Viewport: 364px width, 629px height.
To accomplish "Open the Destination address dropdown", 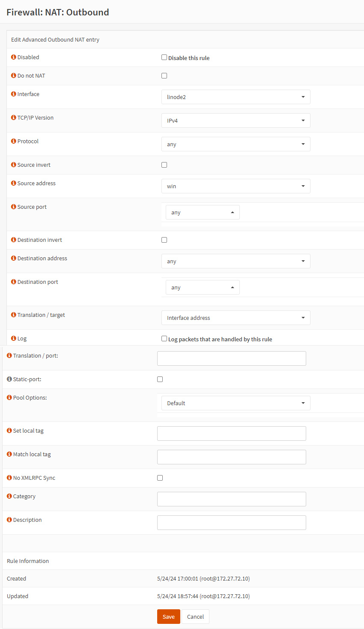I will click(x=236, y=261).
